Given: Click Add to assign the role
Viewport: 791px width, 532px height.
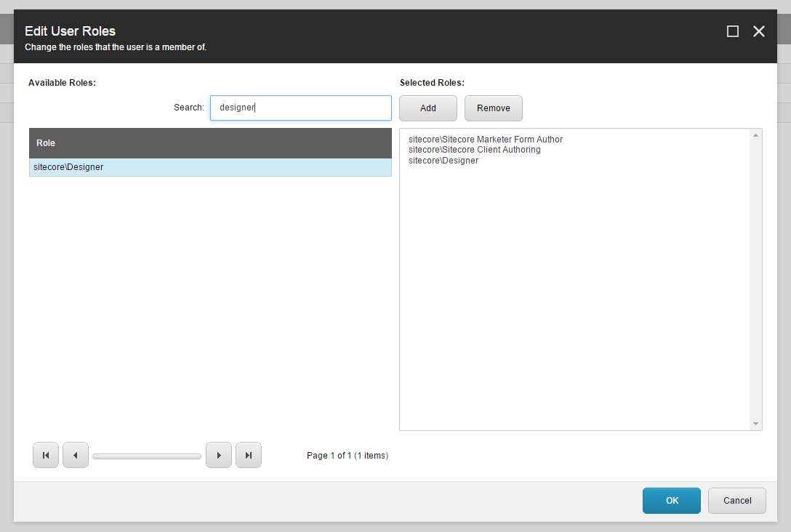Looking at the screenshot, I should (x=427, y=108).
